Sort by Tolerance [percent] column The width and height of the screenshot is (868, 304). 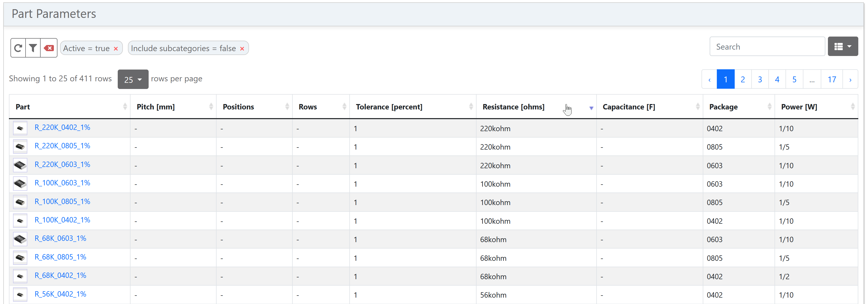pyautogui.click(x=389, y=107)
